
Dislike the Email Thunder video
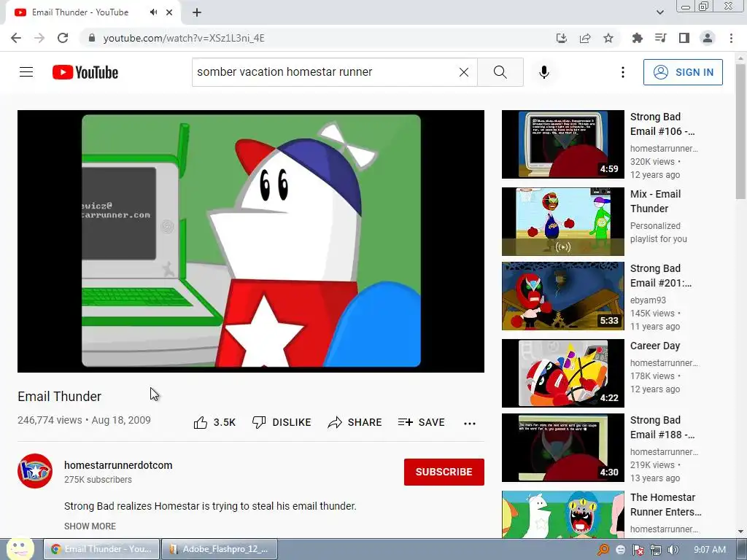(x=282, y=422)
